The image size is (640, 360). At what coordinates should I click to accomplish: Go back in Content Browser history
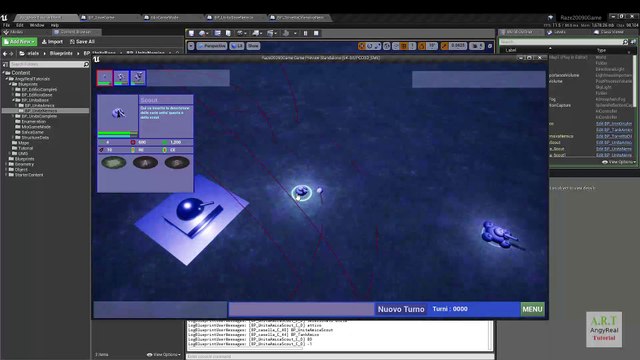[5, 53]
